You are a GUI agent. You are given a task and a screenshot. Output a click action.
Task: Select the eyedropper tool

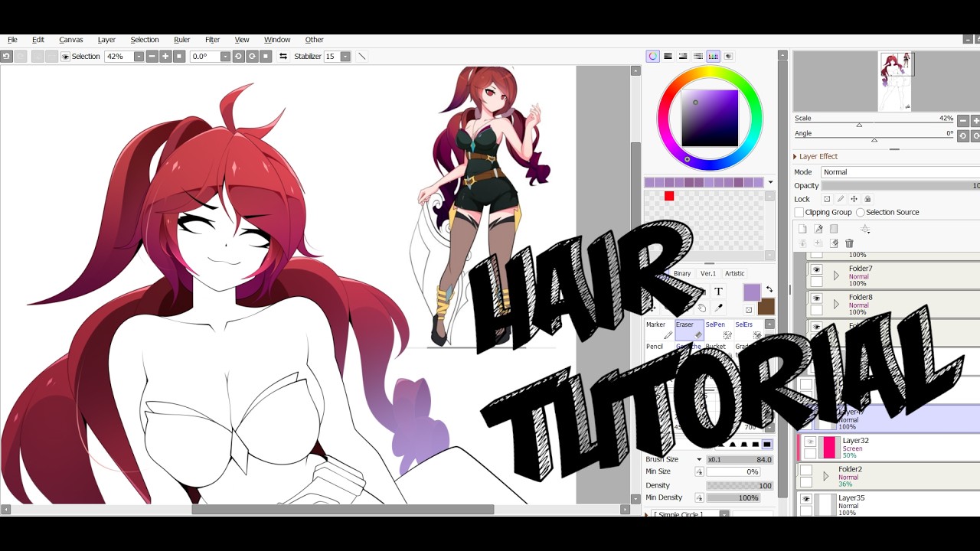click(718, 308)
